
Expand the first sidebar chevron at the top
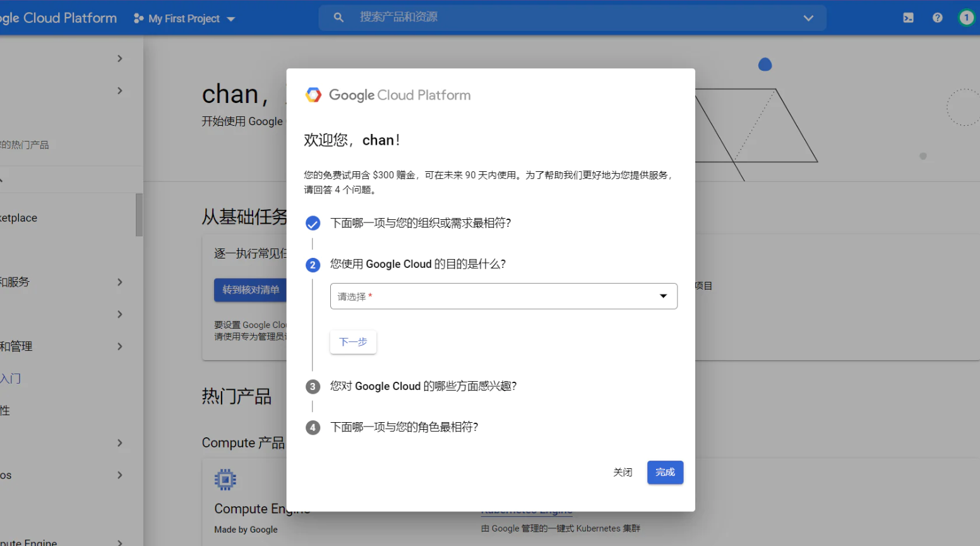click(119, 59)
